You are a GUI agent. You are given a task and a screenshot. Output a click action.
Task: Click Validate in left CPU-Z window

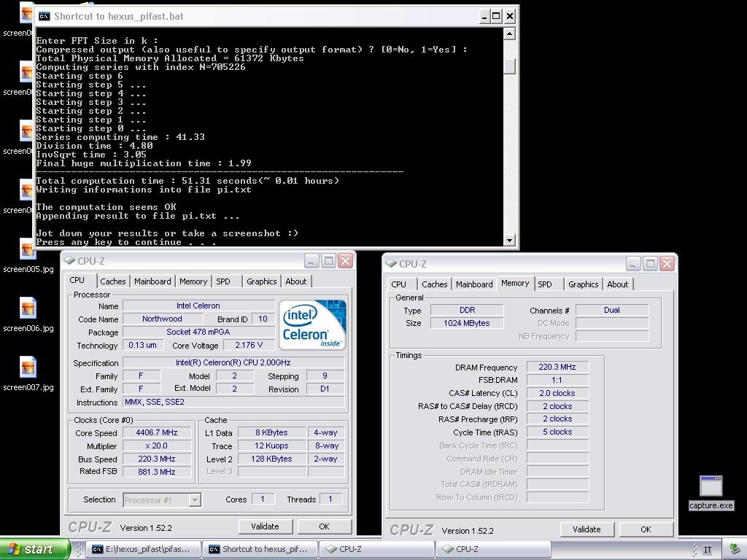point(265,526)
